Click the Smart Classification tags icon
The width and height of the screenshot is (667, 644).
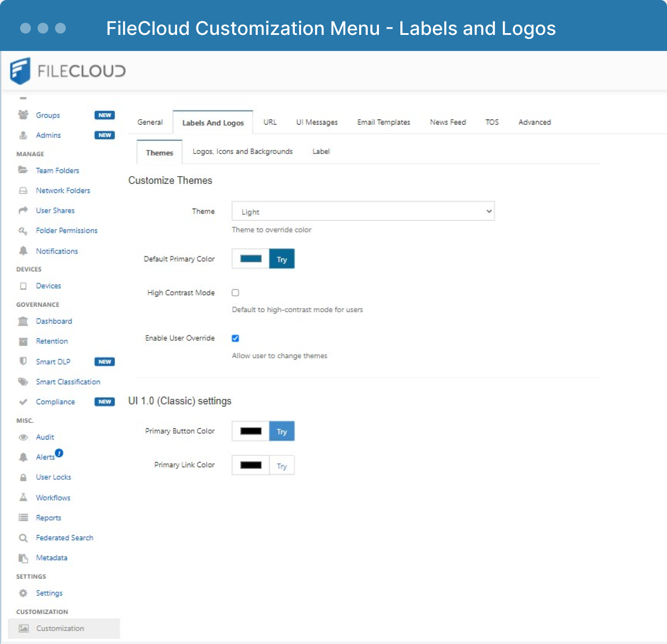[23, 381]
